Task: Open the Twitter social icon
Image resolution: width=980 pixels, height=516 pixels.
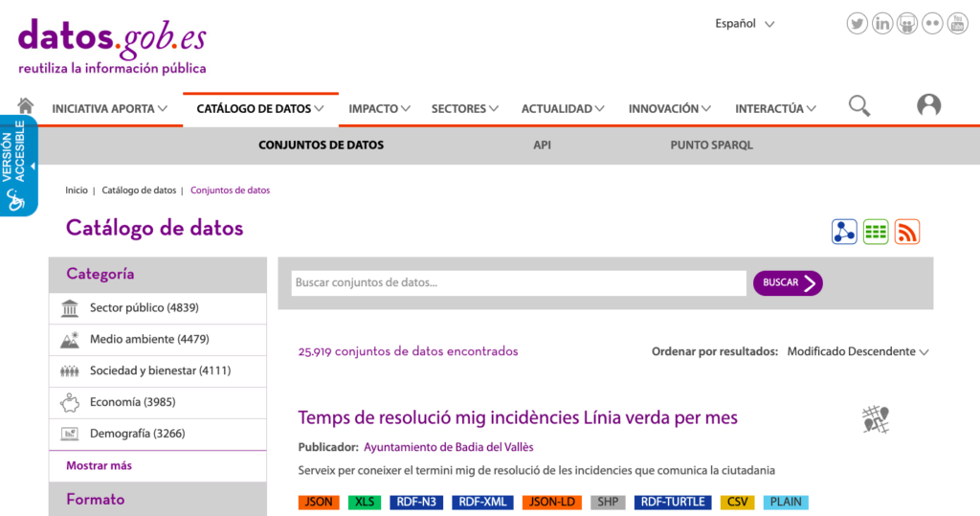Action: 857,24
